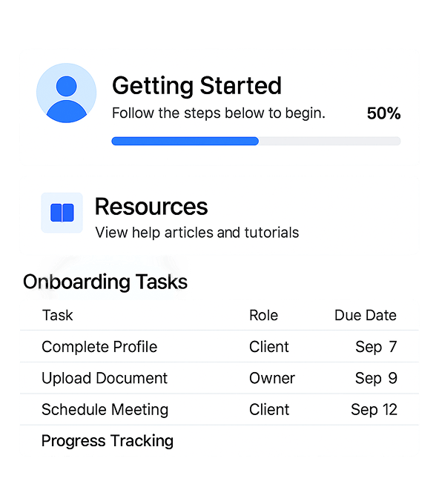Viewport: 439px width, 504px height.
Task: Open View help articles and tutorials
Action: coord(197,233)
